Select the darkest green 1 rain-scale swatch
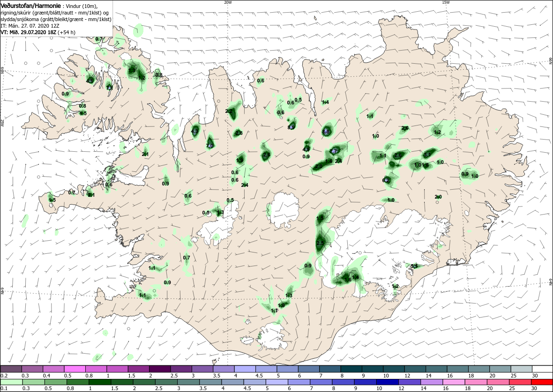The height and width of the screenshot is (392, 553). tap(99, 382)
